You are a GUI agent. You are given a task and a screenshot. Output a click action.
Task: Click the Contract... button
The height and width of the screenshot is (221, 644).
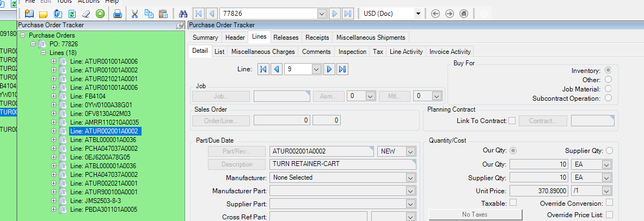click(x=543, y=121)
